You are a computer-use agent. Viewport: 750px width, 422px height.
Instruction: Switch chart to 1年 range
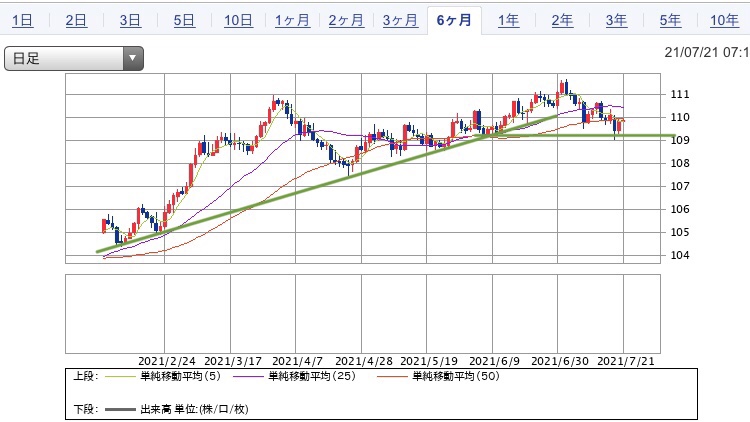(508, 21)
